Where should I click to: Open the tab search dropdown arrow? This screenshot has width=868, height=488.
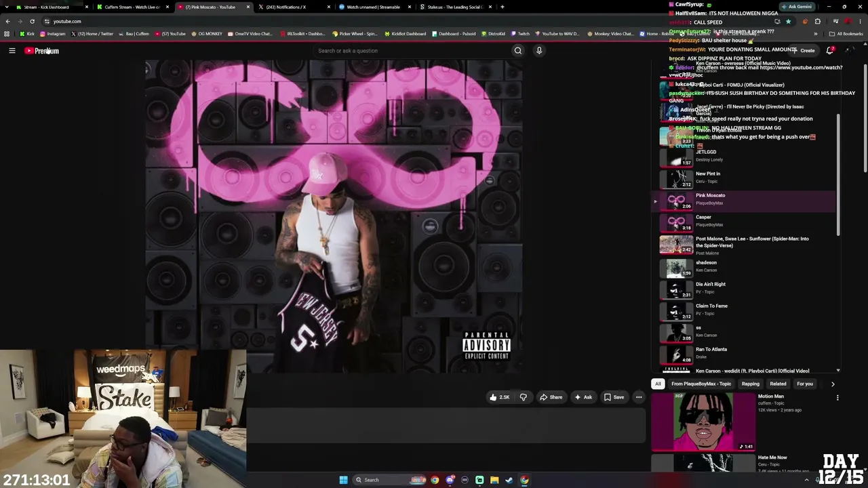pos(7,7)
